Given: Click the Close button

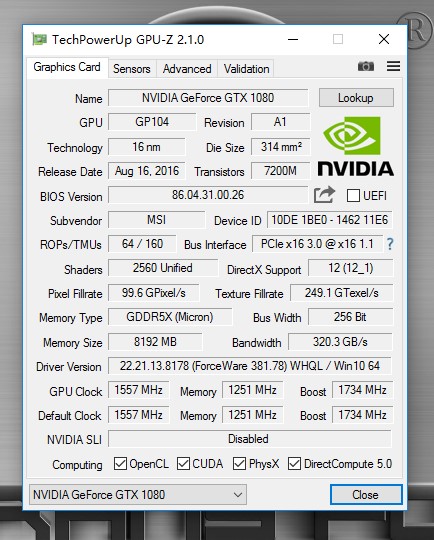Looking at the screenshot, I should pos(366,495).
